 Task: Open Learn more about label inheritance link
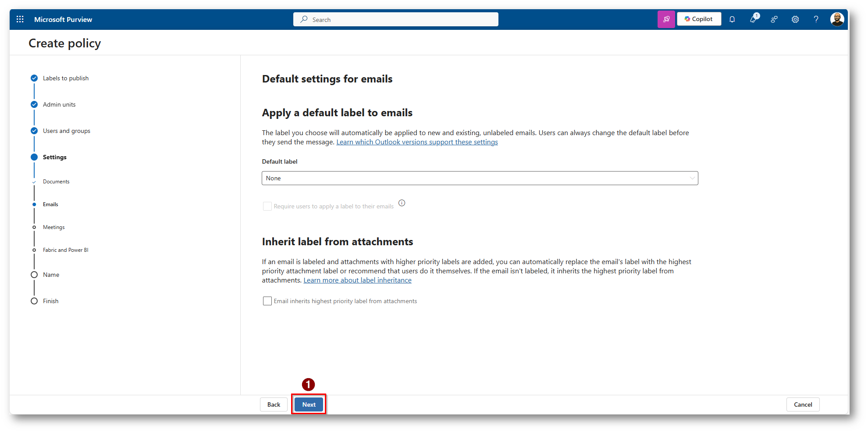click(x=357, y=280)
